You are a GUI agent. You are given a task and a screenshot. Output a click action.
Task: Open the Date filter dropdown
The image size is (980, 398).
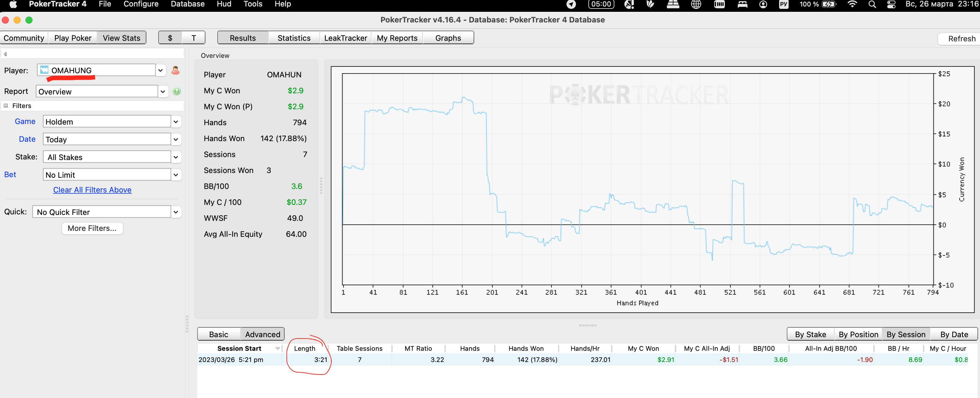click(x=176, y=140)
